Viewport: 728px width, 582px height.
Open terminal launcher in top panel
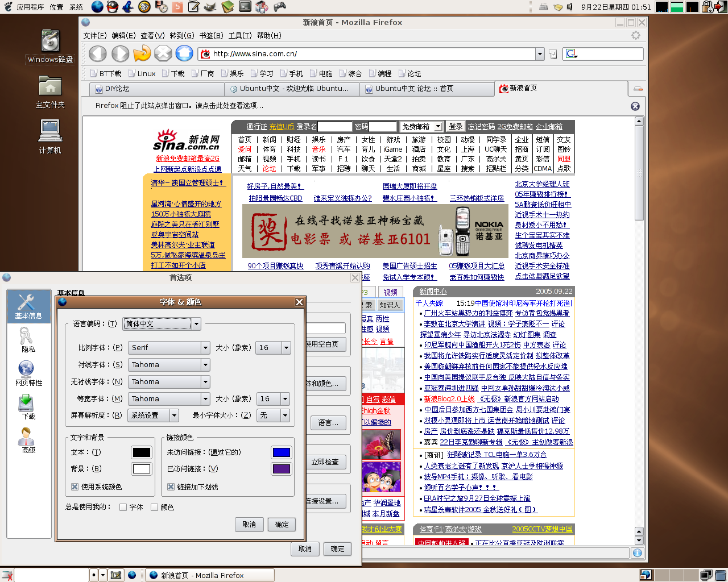pyautogui.click(x=245, y=7)
